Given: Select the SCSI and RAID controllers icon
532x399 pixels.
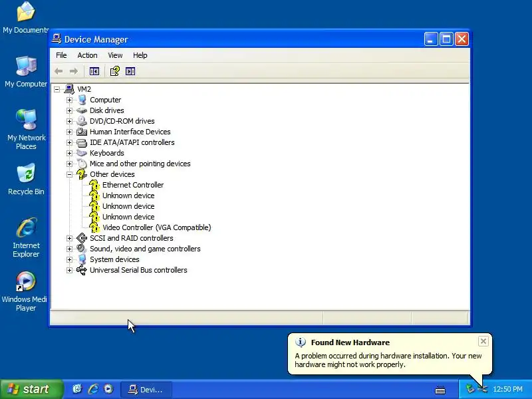Looking at the screenshot, I should (x=82, y=238).
